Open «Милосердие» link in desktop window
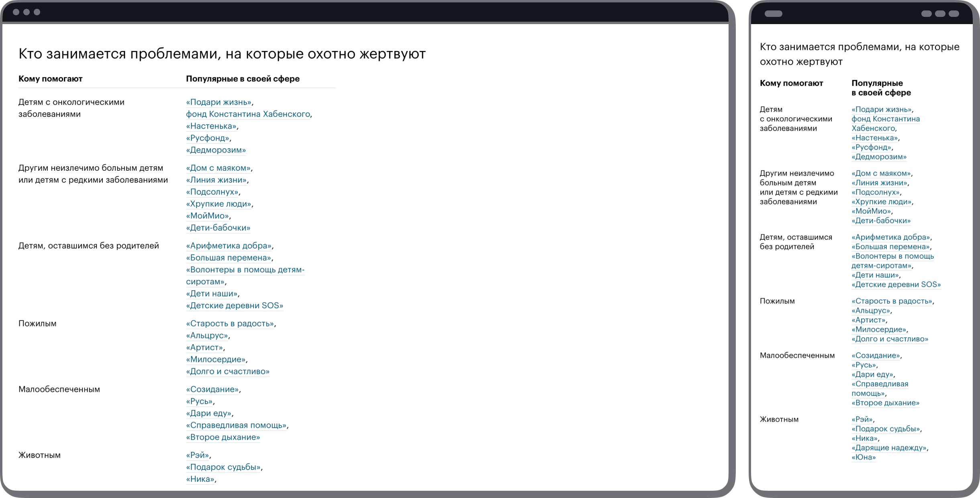This screenshot has width=980, height=498. (216, 360)
